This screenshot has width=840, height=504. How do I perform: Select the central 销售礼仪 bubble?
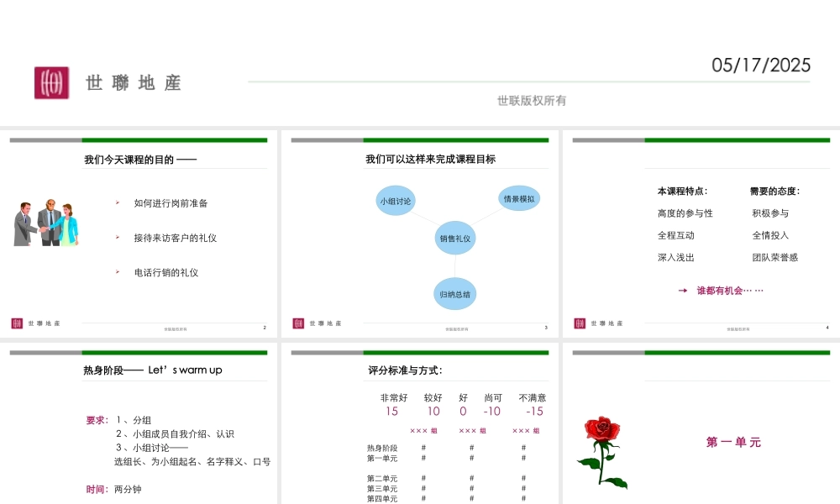pyautogui.click(x=454, y=239)
